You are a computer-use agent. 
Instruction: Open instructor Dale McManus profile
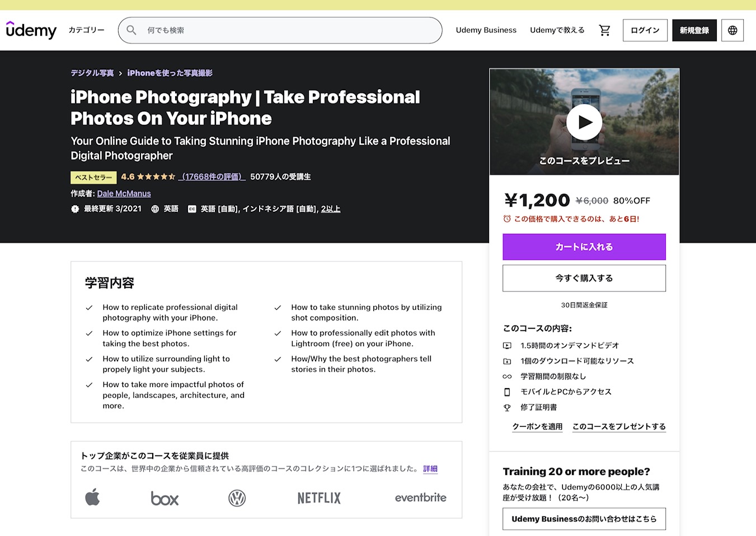coord(124,193)
